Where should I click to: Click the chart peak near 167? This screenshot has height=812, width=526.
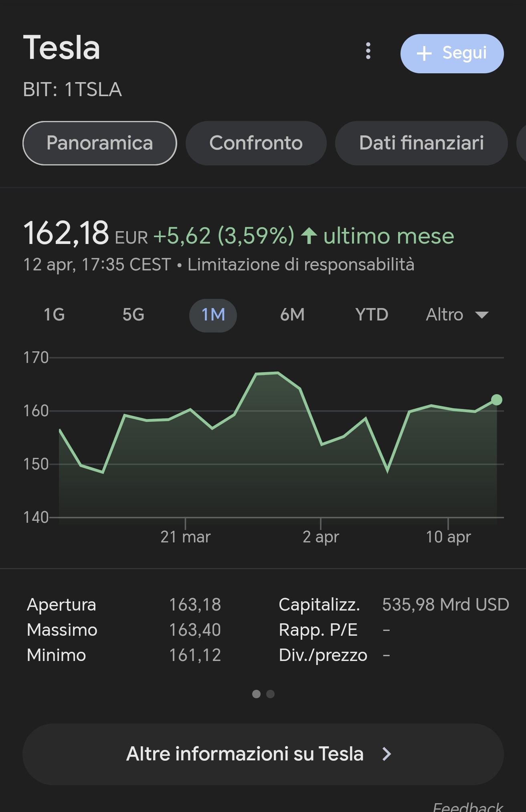277,373
